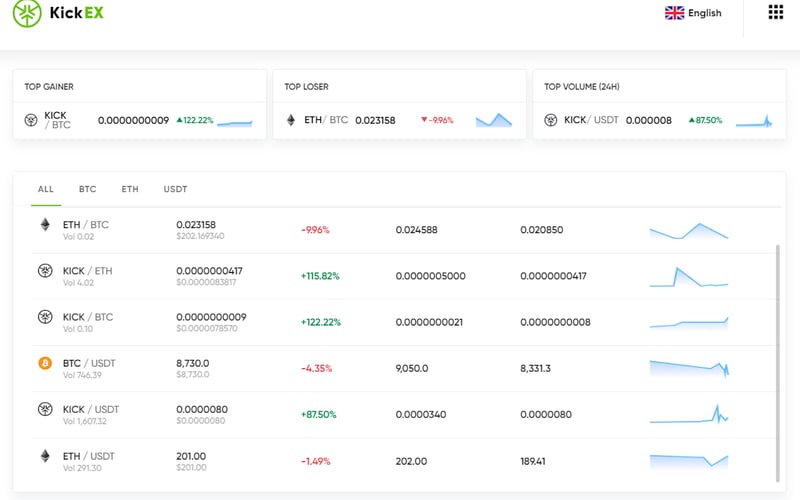Open BTC / USDT trading pair
The height and width of the screenshot is (500, 800).
point(89,363)
